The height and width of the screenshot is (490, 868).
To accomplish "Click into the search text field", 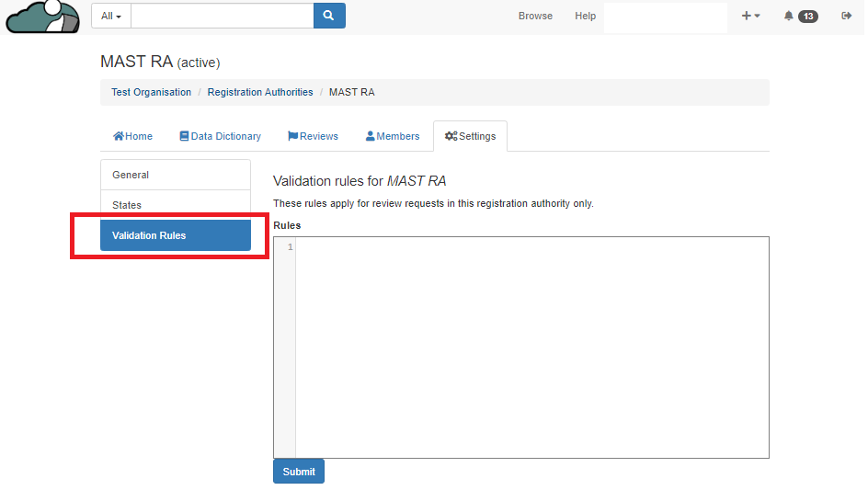I will click(x=222, y=16).
